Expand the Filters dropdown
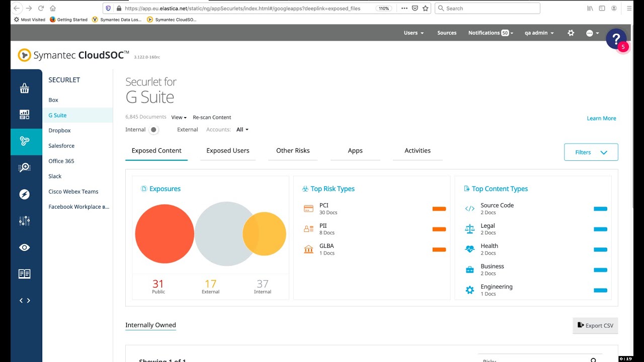This screenshot has height=362, width=644. [591, 152]
